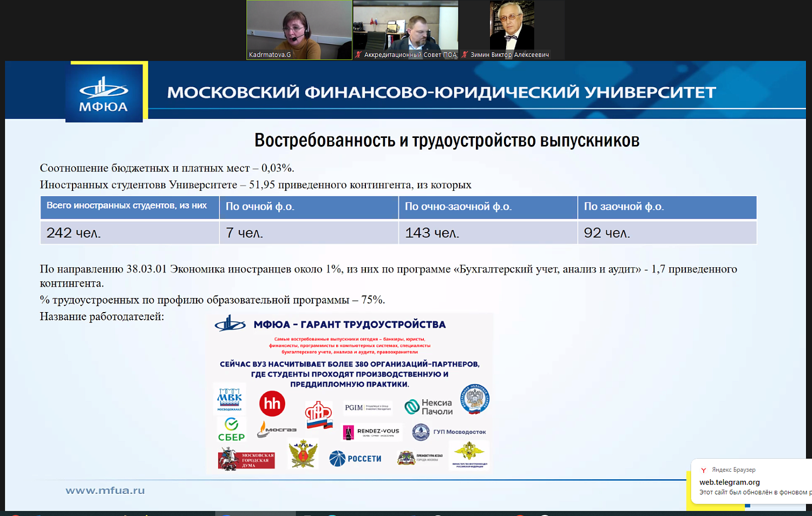Click the muted microphone icon beside Зимин Виктор

(x=464, y=55)
